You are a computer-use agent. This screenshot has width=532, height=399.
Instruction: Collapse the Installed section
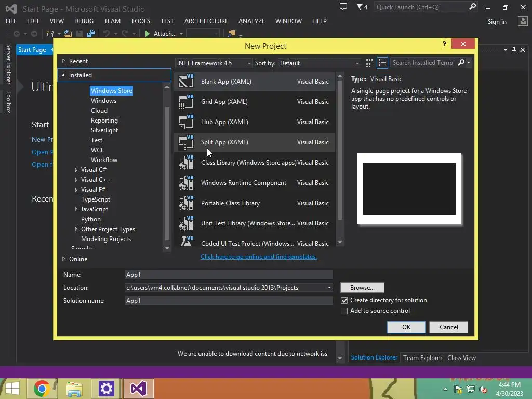pos(63,75)
